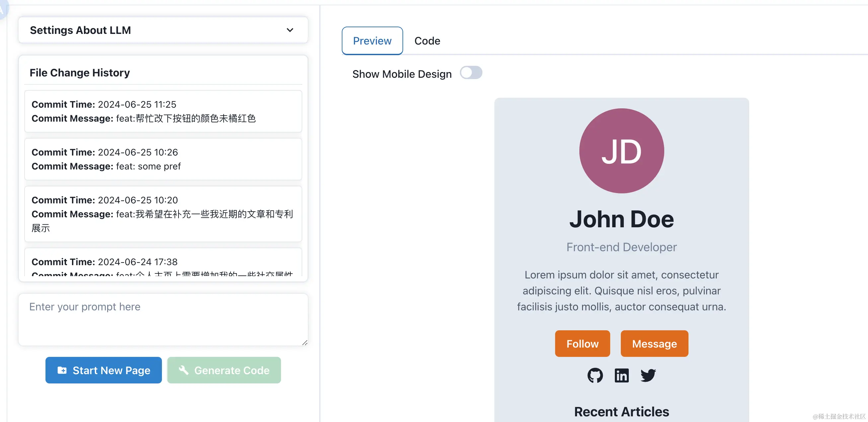Click the folder-plus icon on Start New Page

click(x=62, y=370)
